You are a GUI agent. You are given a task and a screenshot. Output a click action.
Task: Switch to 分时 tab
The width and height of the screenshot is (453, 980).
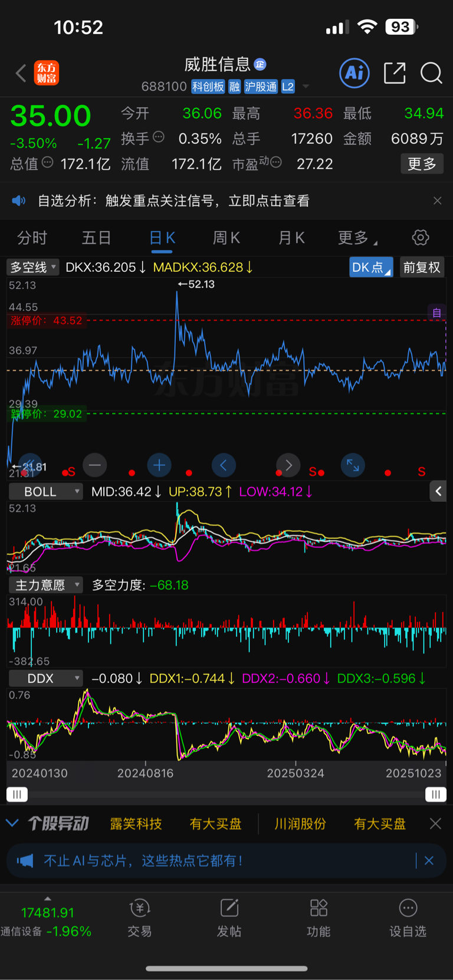pyautogui.click(x=32, y=238)
